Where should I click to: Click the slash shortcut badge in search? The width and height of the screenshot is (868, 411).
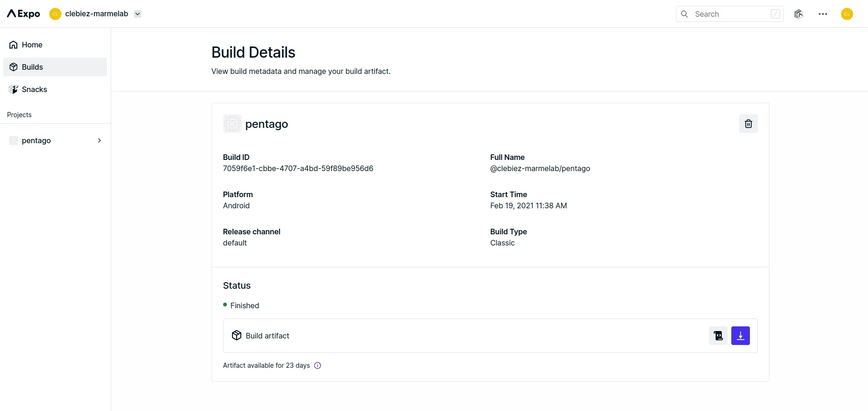pos(775,14)
